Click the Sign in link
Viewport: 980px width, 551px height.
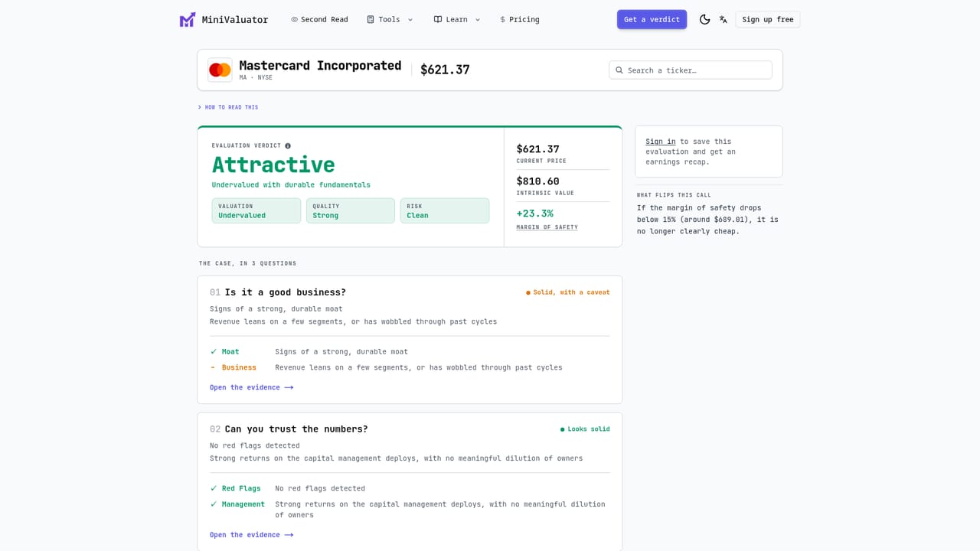point(660,142)
